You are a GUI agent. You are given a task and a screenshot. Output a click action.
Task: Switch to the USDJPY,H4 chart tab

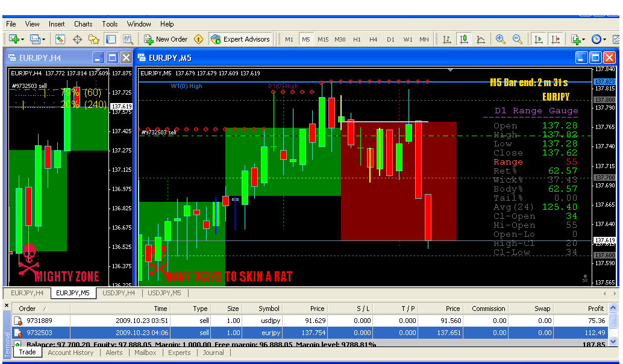(x=119, y=293)
